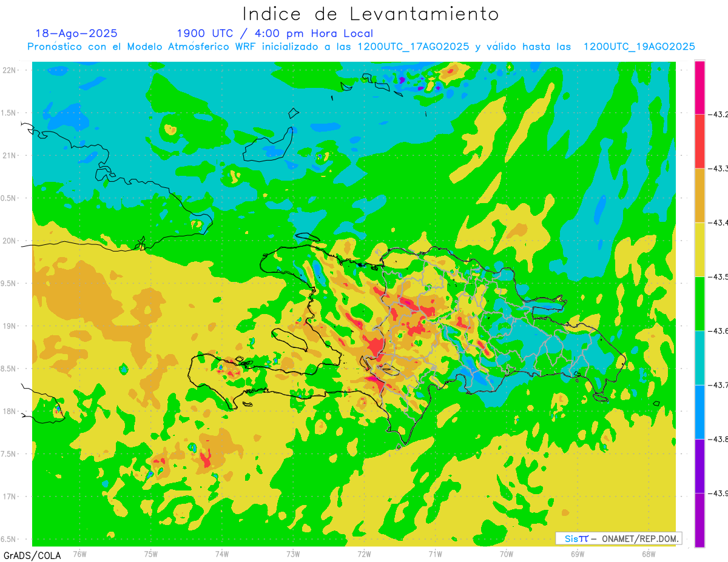
Task: Click the '75W' longitude label
Action: pos(151,554)
